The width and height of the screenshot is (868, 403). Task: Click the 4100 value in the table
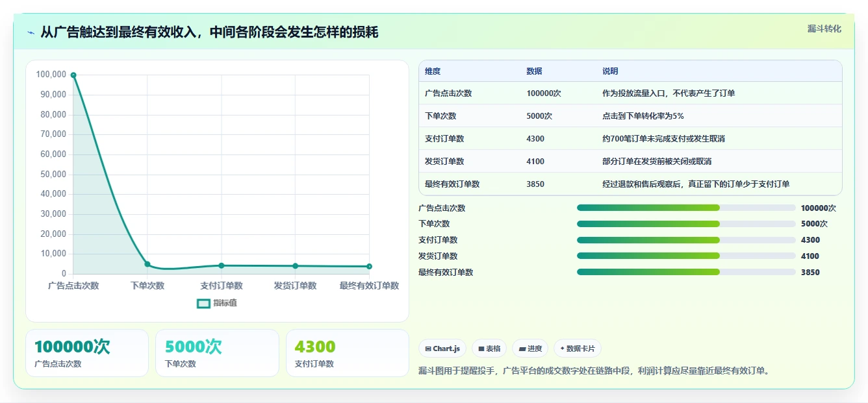535,162
